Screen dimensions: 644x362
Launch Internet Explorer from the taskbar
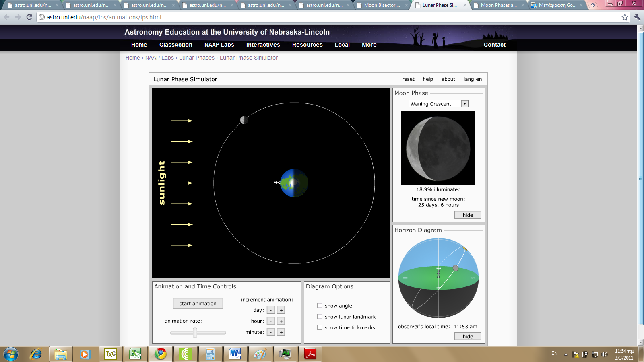36,354
